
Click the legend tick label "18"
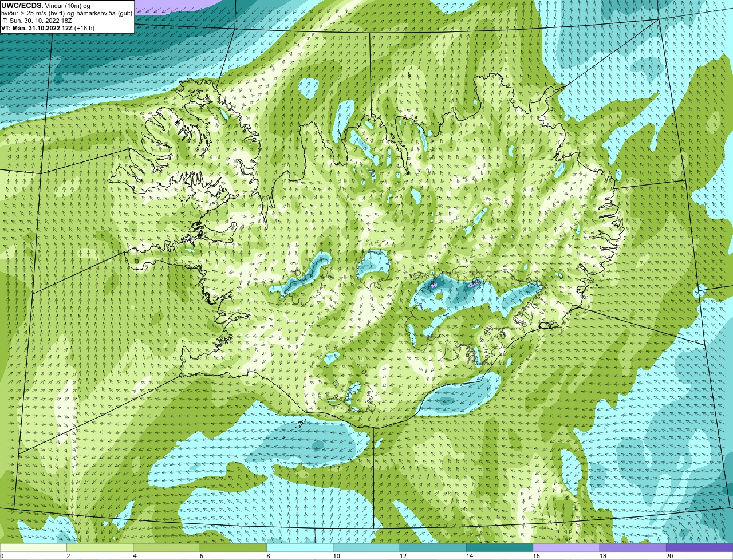[602, 556]
